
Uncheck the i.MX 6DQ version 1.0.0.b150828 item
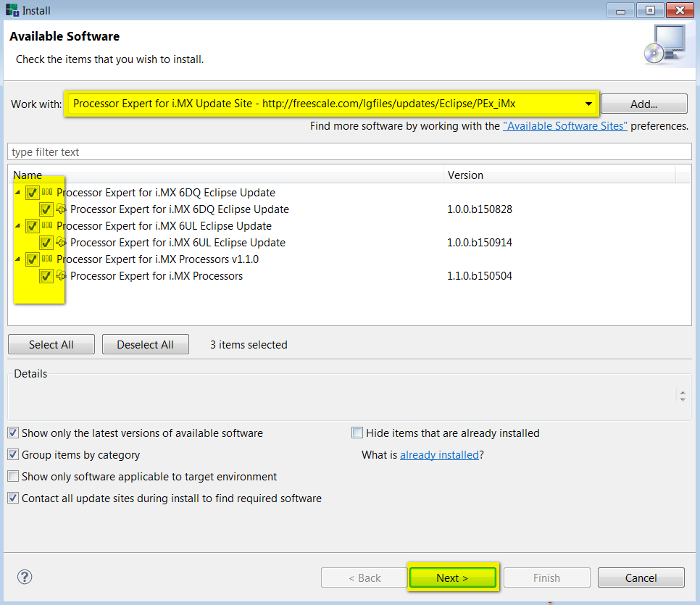pos(46,209)
